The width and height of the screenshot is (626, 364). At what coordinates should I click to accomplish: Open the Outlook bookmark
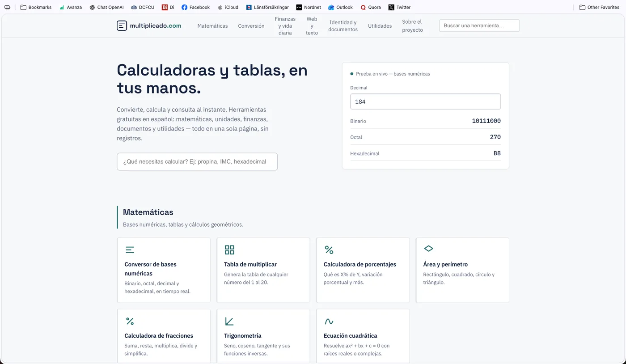[x=340, y=7]
